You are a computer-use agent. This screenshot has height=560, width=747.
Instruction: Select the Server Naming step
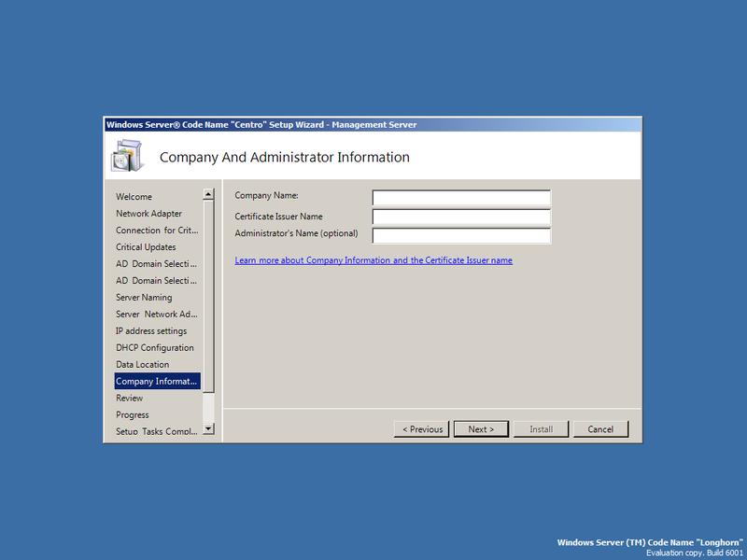[144, 297]
